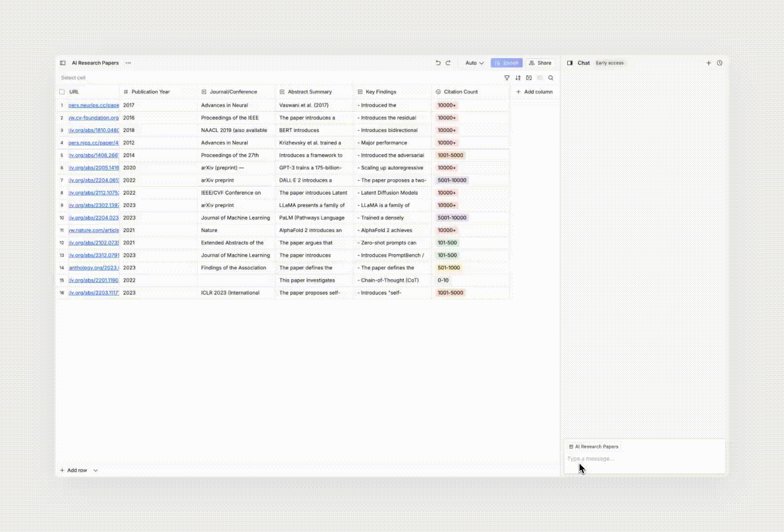The image size is (784, 532).
Task: Open the neurips.cc link in row 1
Action: (x=94, y=105)
